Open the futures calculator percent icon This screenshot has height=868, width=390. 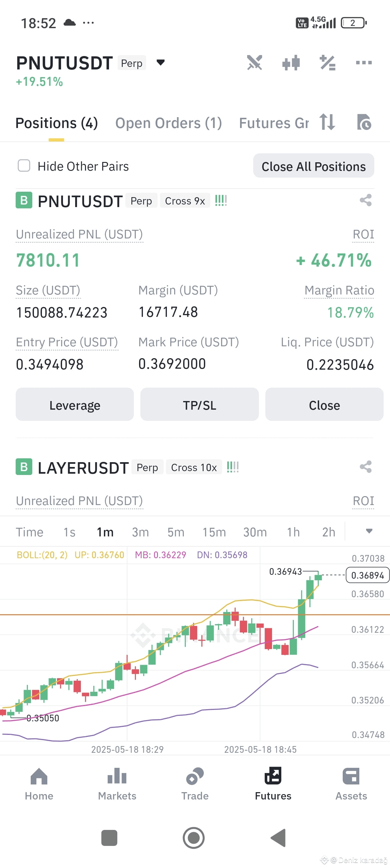click(327, 63)
